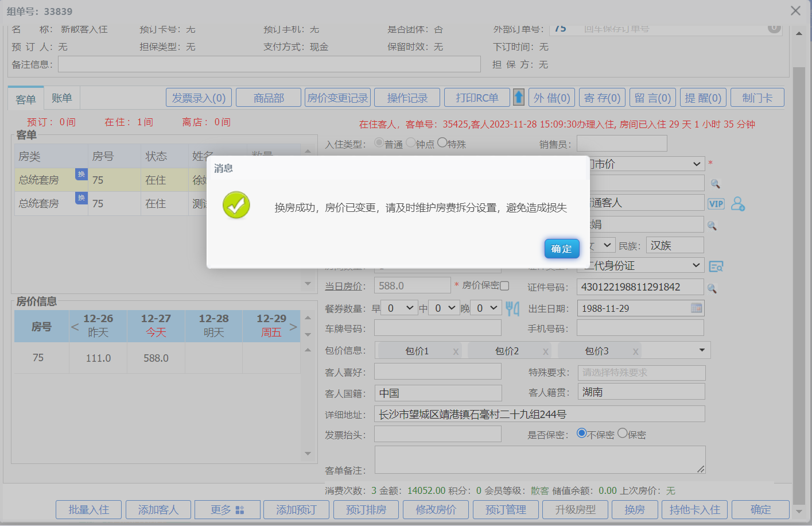812x526 pixels.
Task: Click 588.0 rate cell for 12-27
Action: (156, 358)
